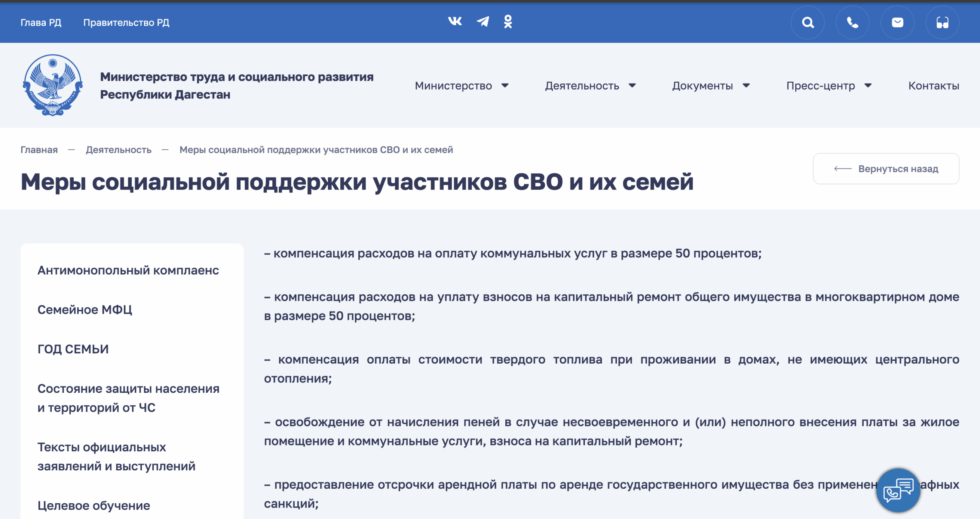Go to Главная in breadcrumbs

click(39, 150)
